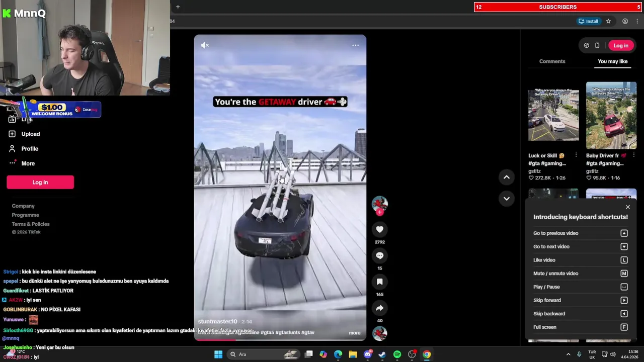644x362 pixels.
Task: Open options for the Baby Driver video
Action: click(634, 155)
